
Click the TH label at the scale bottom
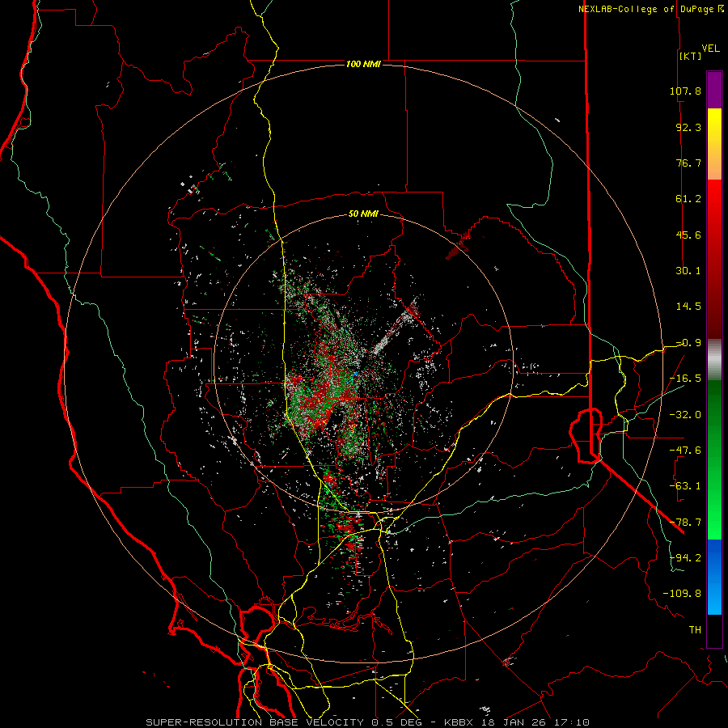click(695, 629)
